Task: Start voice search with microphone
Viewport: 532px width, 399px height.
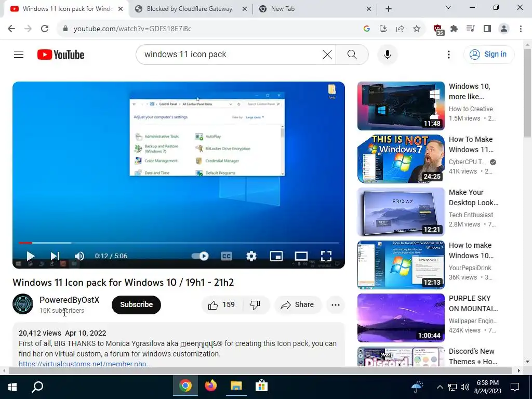Action: [387, 54]
